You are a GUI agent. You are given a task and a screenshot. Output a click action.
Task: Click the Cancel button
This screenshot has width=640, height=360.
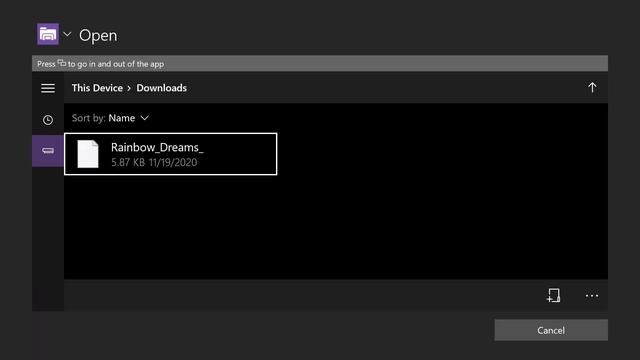tap(551, 330)
